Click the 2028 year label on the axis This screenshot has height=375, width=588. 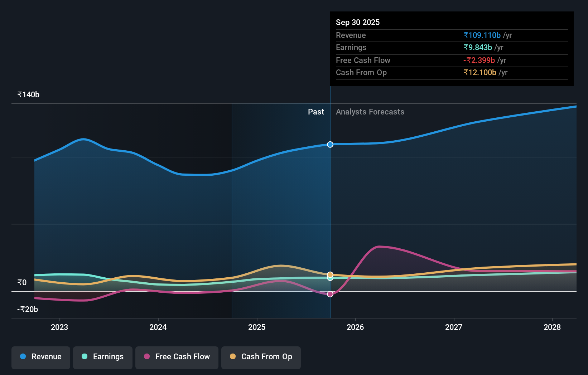coord(553,327)
